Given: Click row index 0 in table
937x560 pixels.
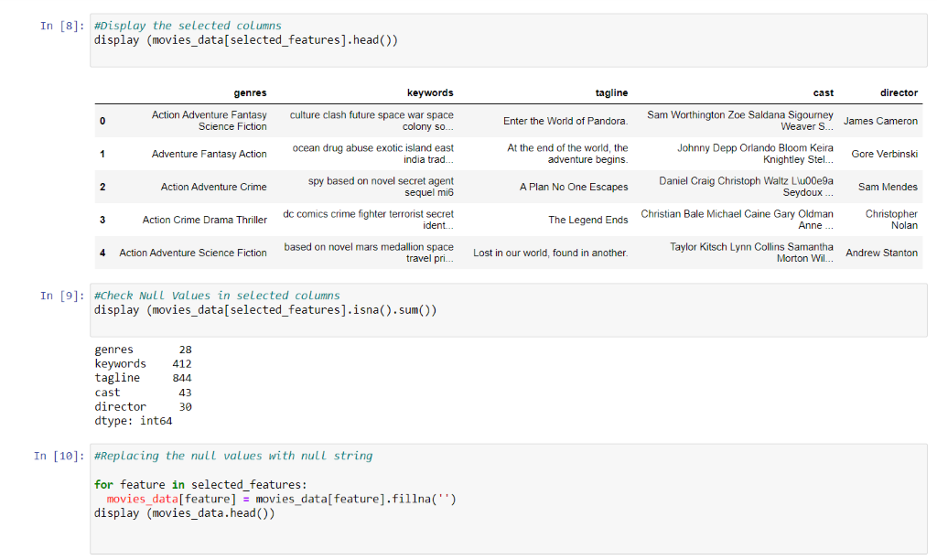Looking at the screenshot, I should [x=102, y=121].
